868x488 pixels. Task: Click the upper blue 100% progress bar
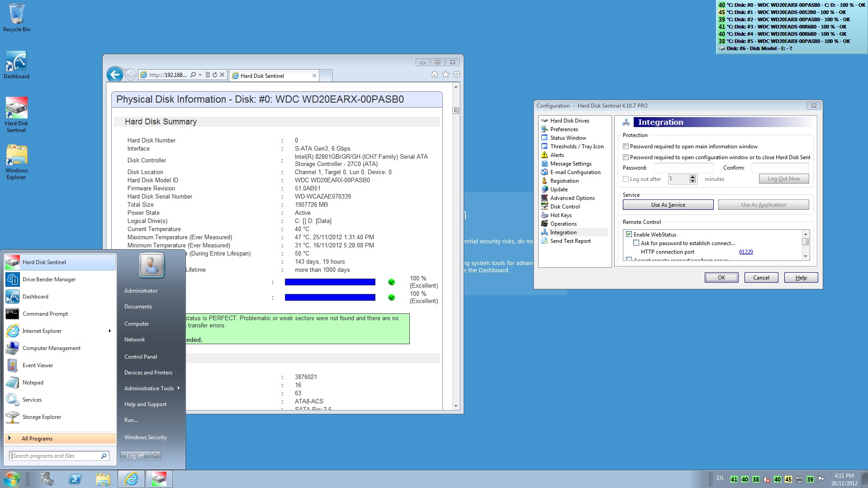(330, 282)
